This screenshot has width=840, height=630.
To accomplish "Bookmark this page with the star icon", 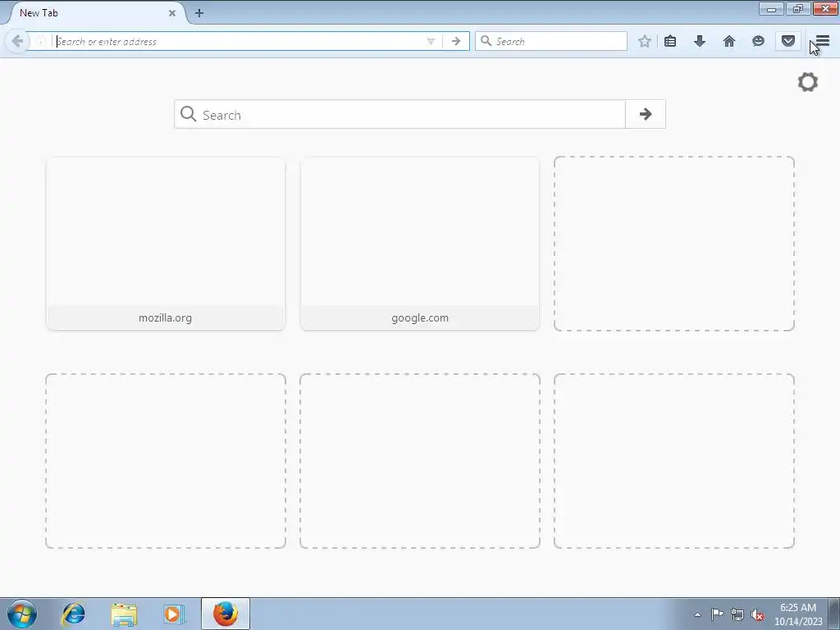I will tap(645, 41).
